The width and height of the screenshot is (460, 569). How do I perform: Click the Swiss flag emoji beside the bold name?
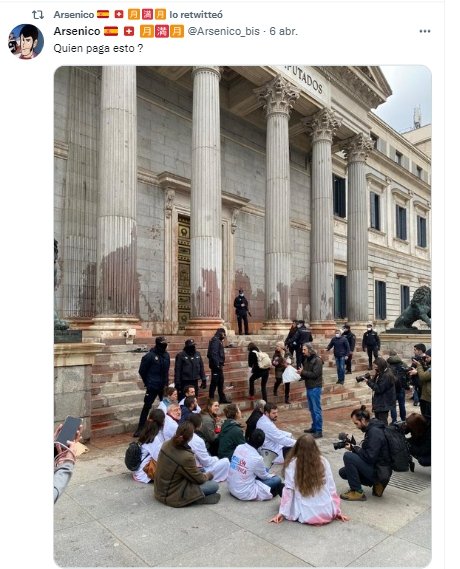[x=129, y=31]
